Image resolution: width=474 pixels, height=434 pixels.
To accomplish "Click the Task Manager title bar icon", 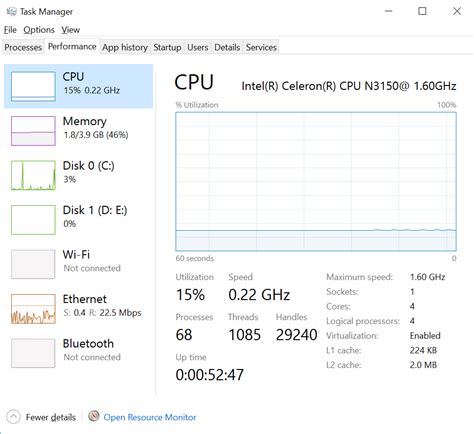I will coord(11,12).
